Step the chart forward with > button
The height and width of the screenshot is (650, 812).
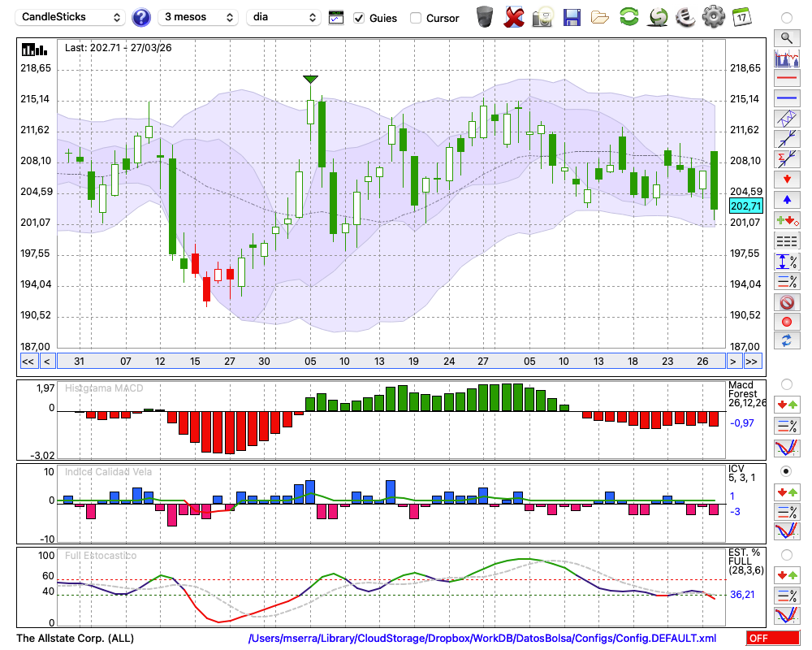click(x=732, y=362)
